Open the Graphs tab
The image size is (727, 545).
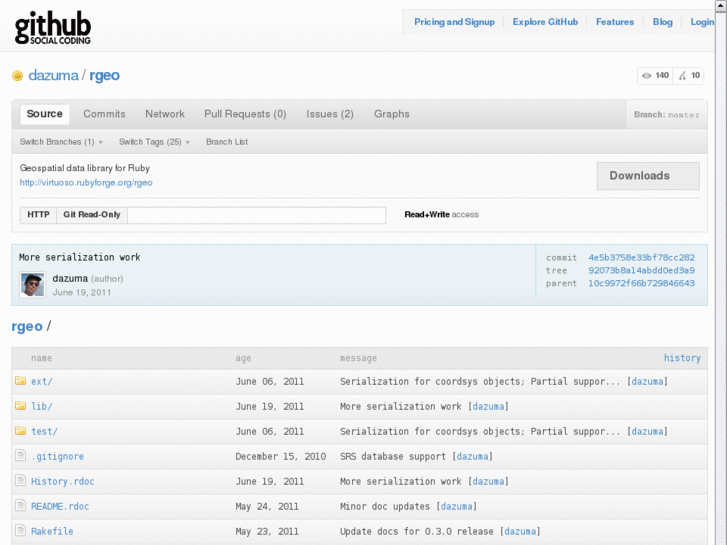pyautogui.click(x=392, y=114)
